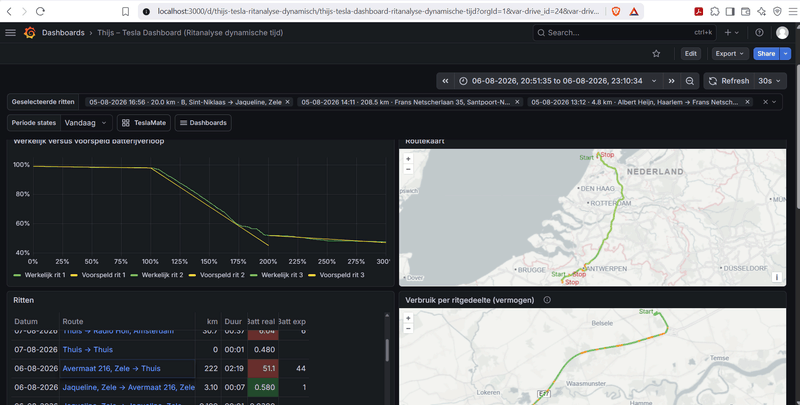Star this dashboard as favorite
Screen dimensions: 800x405
[x=656, y=54]
